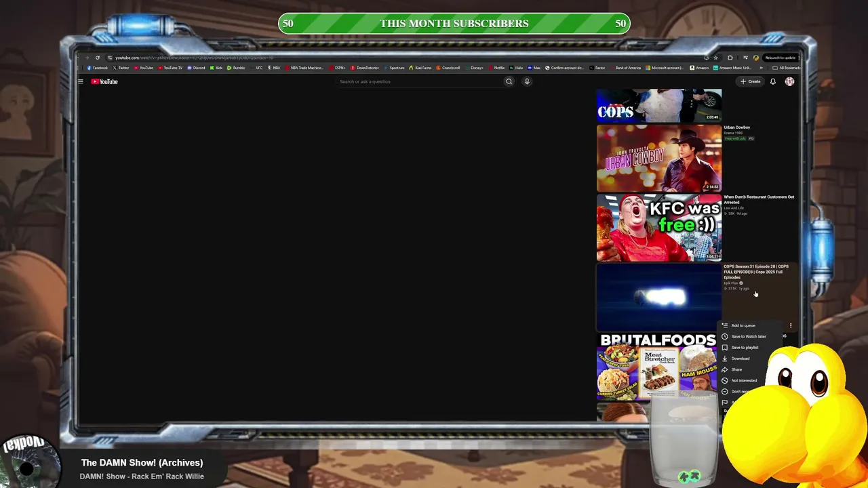
Task: Open the DownDetector bookmark
Action: tap(366, 68)
